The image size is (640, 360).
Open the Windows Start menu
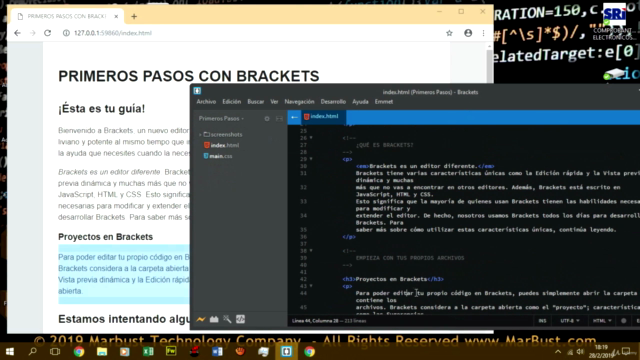pyautogui.click(x=9, y=351)
